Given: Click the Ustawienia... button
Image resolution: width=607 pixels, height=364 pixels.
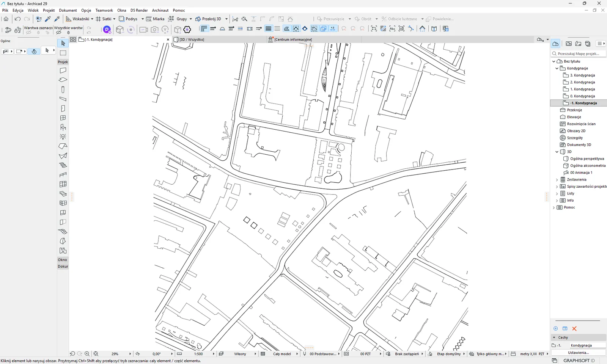Looking at the screenshot, I should coord(579,353).
